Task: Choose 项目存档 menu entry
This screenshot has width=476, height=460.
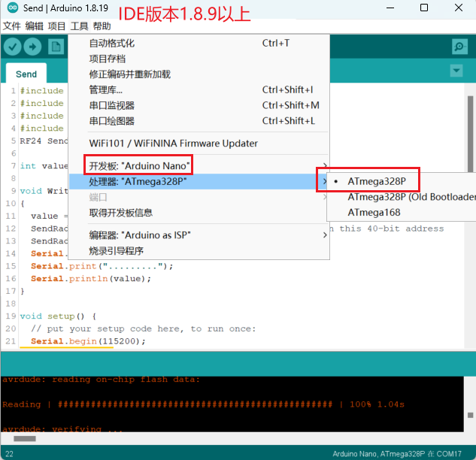Action: (199, 59)
